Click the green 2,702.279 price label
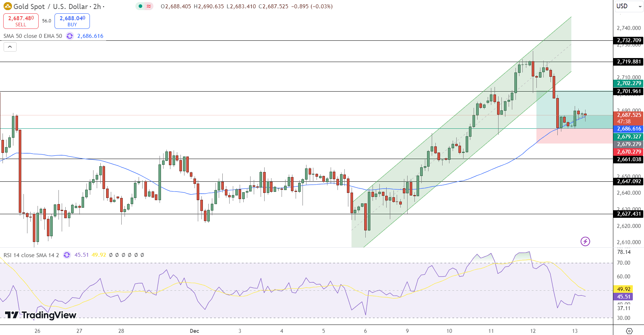 tap(629, 83)
